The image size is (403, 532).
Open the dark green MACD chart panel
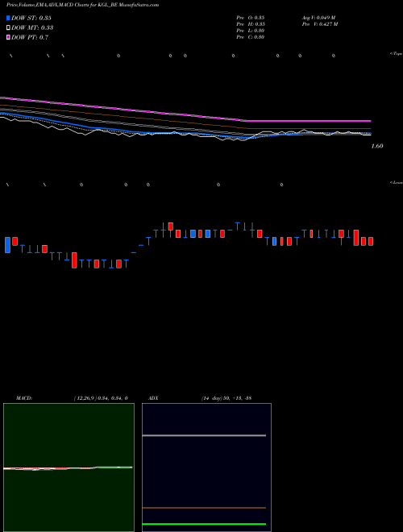pos(69,468)
